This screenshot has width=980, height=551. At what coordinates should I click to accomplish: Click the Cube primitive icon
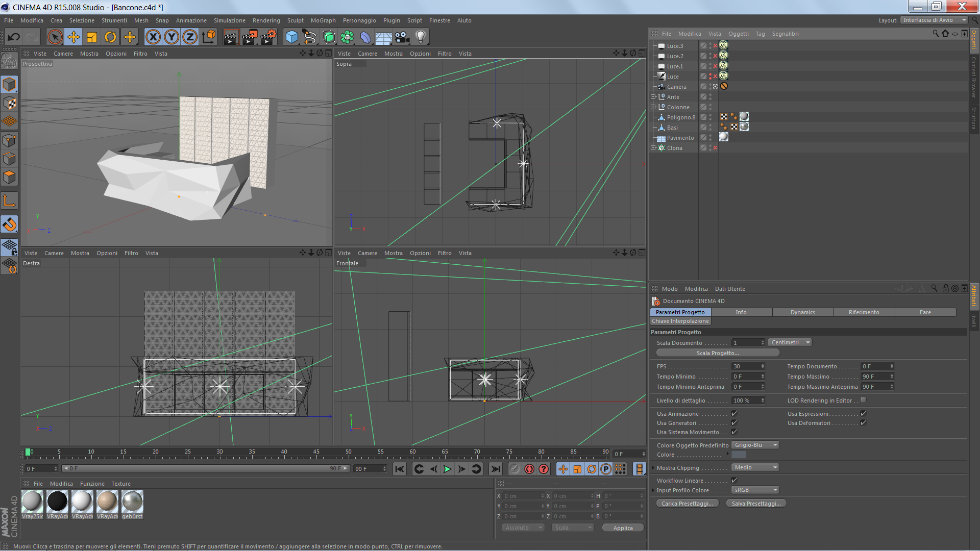pyautogui.click(x=291, y=37)
